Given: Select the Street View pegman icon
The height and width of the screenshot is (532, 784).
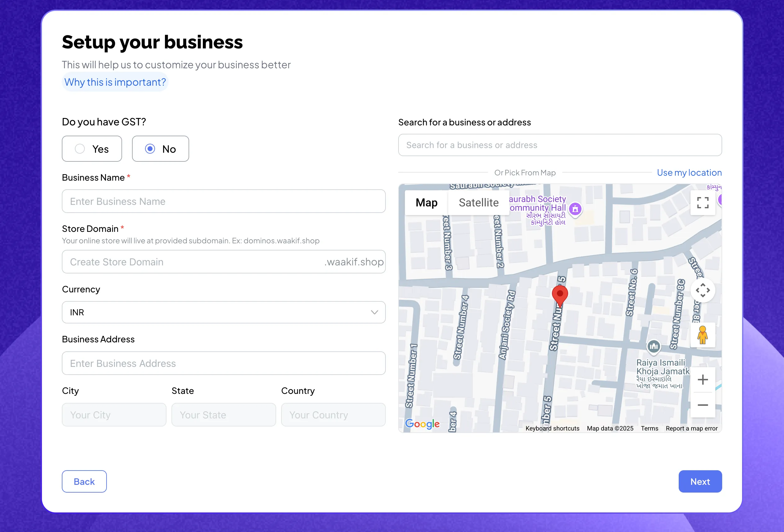Looking at the screenshot, I should (703, 335).
